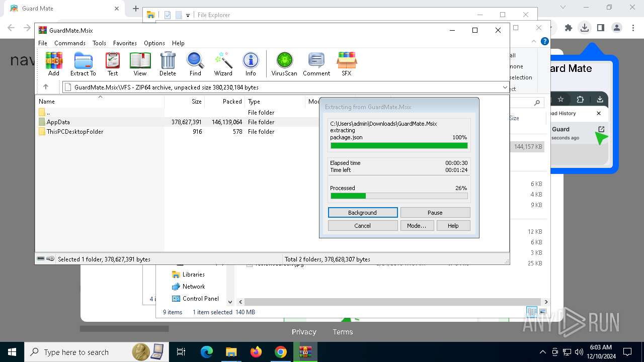Click the Chrome downloads icon
Viewport: 644px width, 362px height.
point(584,28)
